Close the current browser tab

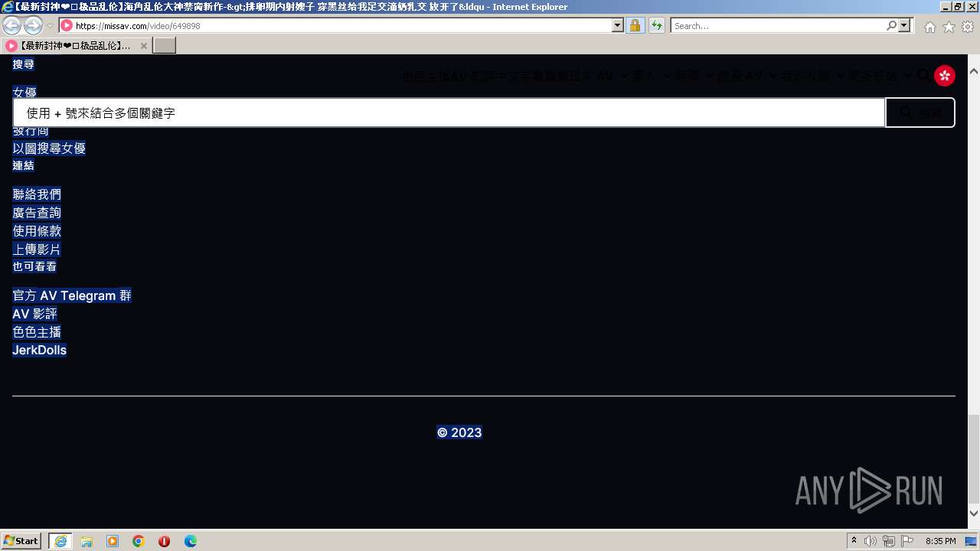(x=143, y=46)
